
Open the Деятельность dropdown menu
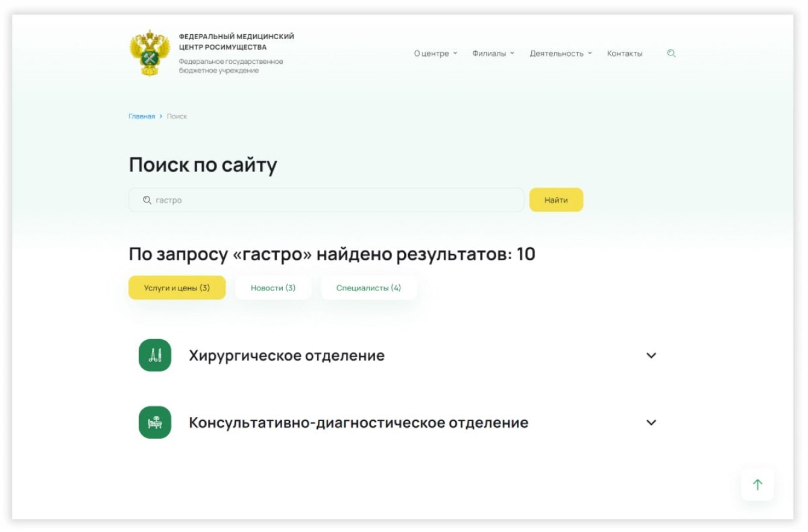561,54
